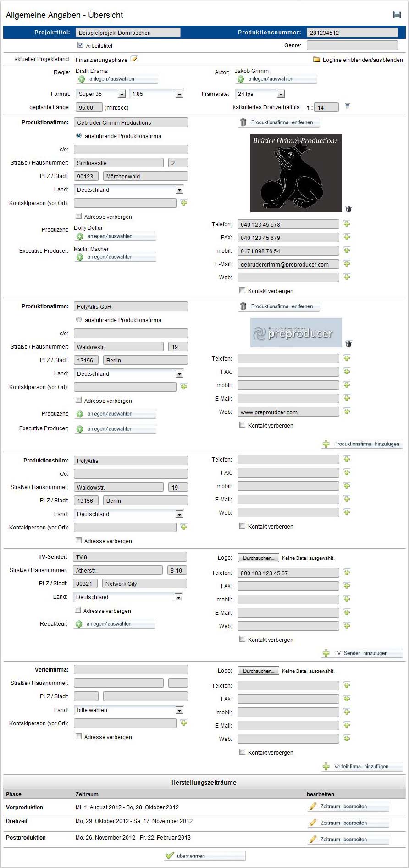Edit the Projektstand with the pencil icon

coord(134,59)
